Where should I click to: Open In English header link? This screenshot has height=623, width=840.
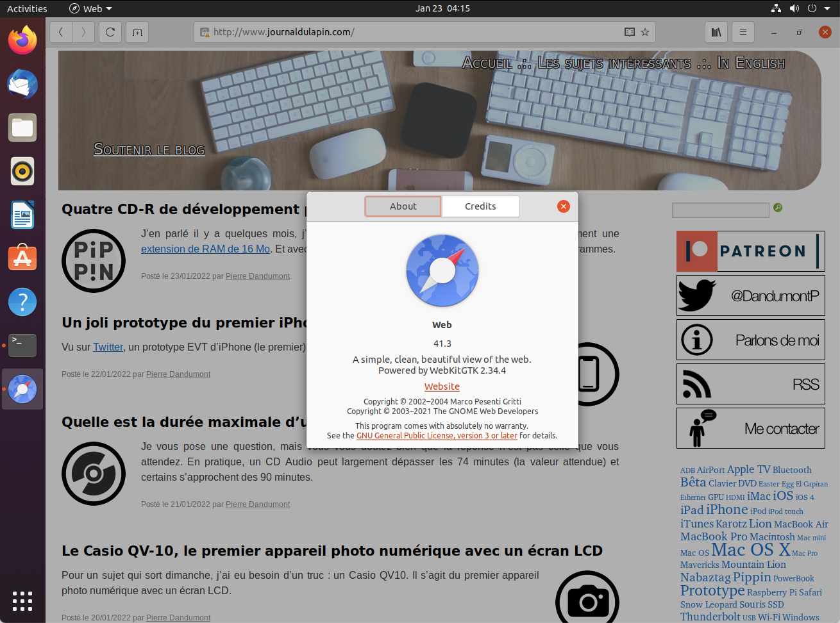pyautogui.click(x=751, y=63)
